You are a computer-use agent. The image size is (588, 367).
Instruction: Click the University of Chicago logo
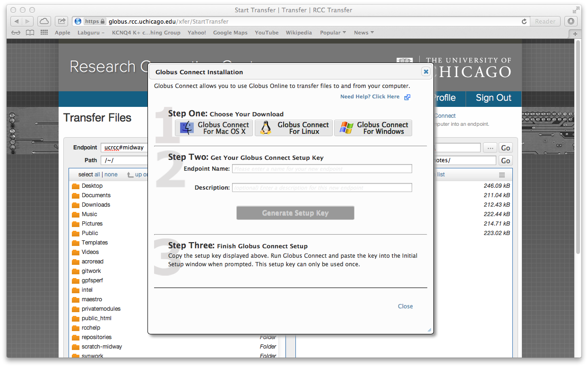point(454,67)
